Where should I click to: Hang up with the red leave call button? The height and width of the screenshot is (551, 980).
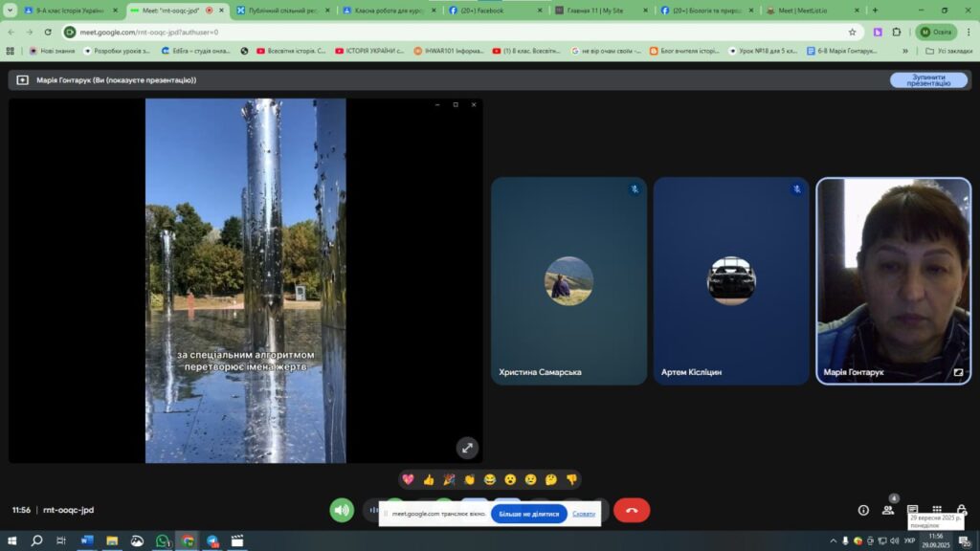coord(632,511)
